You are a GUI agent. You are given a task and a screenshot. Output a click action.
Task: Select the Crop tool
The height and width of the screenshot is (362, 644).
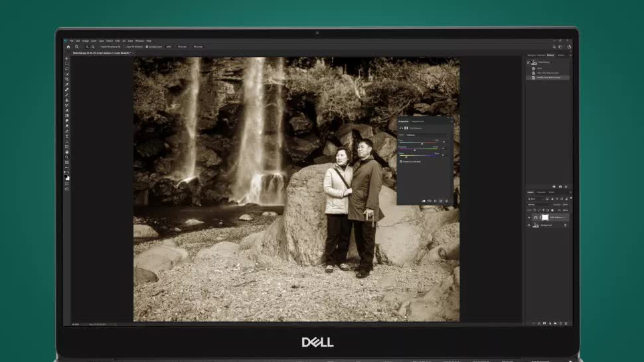[x=67, y=79]
